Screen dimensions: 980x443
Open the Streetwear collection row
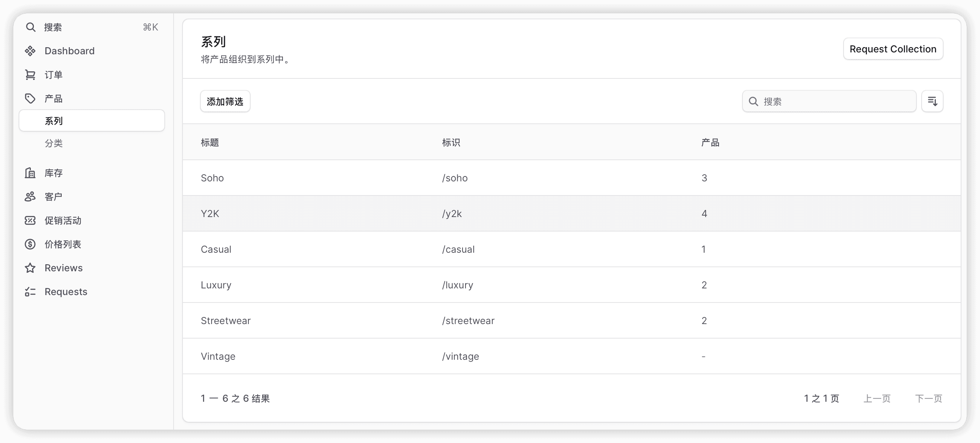coord(226,321)
